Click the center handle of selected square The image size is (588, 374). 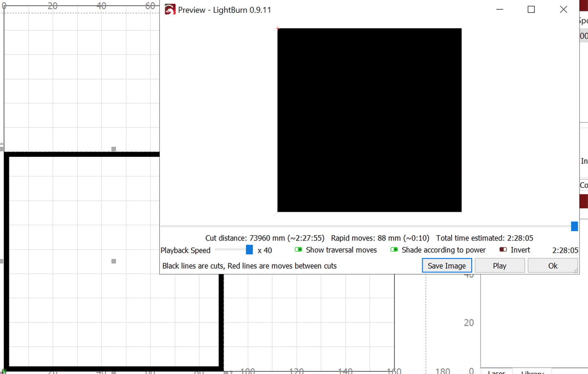click(x=114, y=261)
